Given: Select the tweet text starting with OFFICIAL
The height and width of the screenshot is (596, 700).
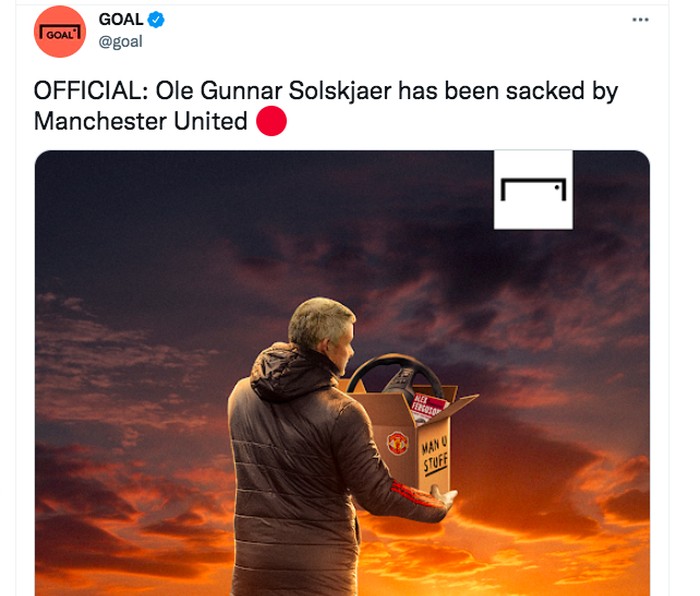Looking at the screenshot, I should pyautogui.click(x=326, y=106).
